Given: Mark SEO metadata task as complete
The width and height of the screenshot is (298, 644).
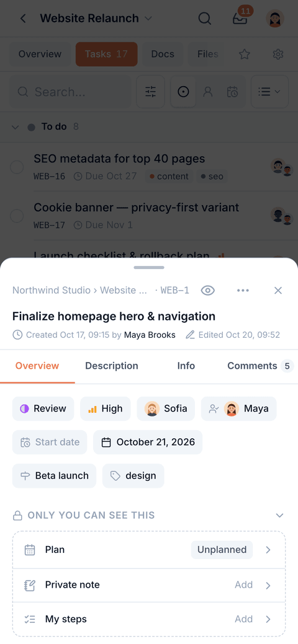Looking at the screenshot, I should click(17, 167).
